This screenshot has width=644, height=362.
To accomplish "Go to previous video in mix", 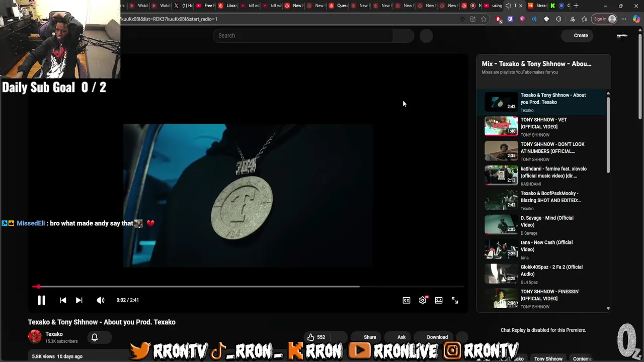I will (63, 300).
